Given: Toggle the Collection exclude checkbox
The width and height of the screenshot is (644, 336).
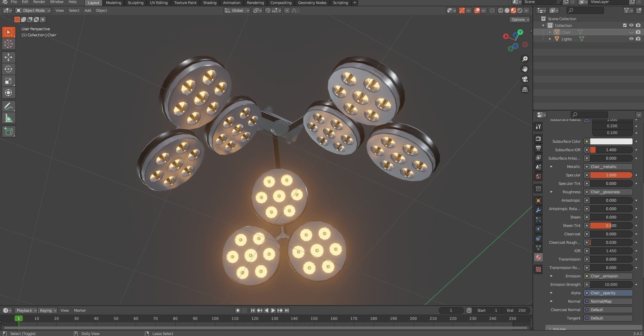Looking at the screenshot, I should point(625,25).
